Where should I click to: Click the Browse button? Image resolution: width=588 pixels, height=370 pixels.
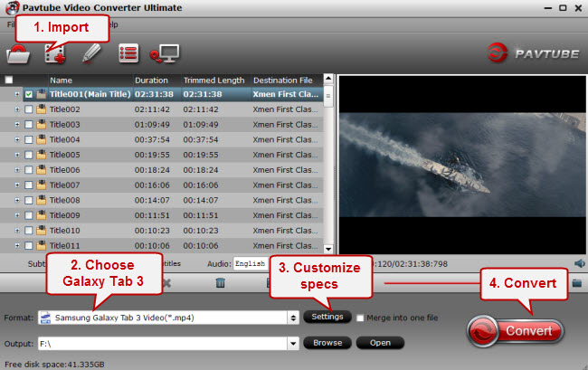(x=327, y=343)
